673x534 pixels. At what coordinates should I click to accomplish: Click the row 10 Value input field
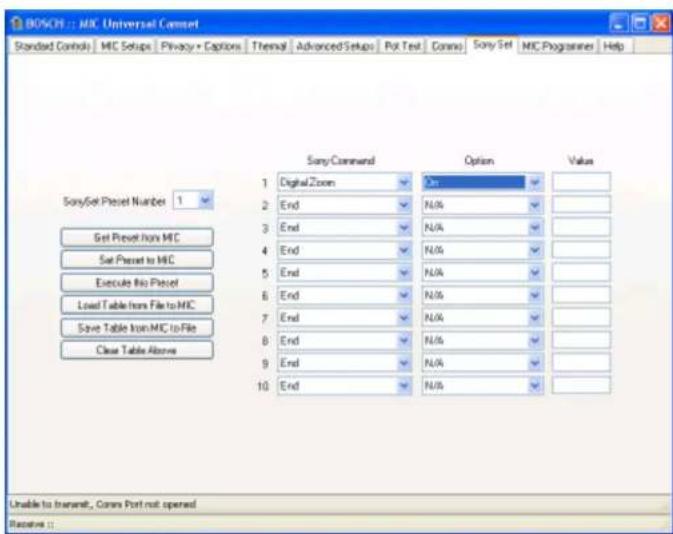click(x=581, y=385)
